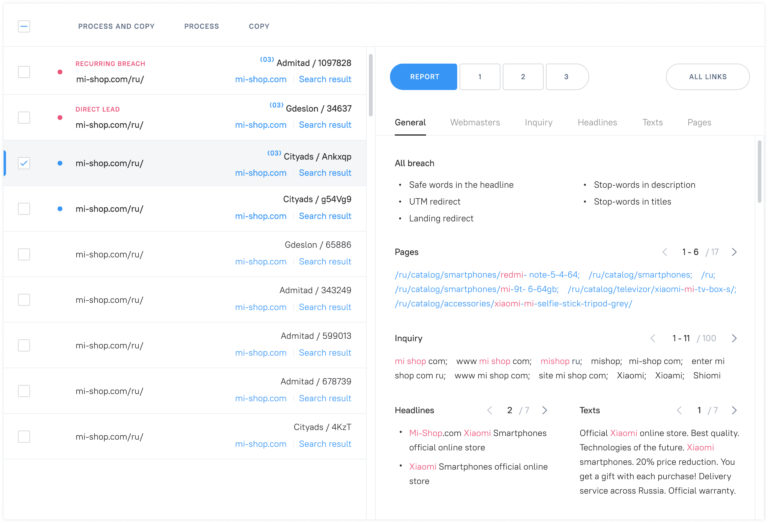This screenshot has width=768, height=523.
Task: Advance Headlines with right chevron
Action: click(x=545, y=410)
